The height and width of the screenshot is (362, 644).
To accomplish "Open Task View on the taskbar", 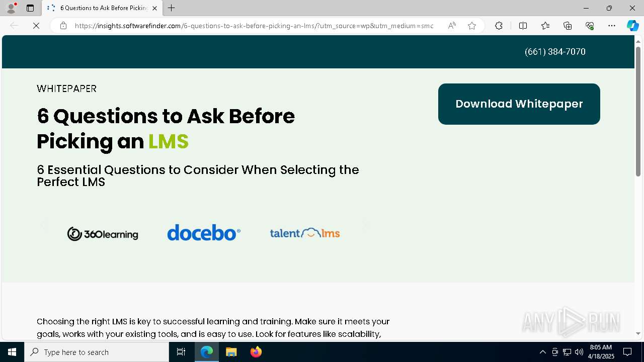I will 181,352.
